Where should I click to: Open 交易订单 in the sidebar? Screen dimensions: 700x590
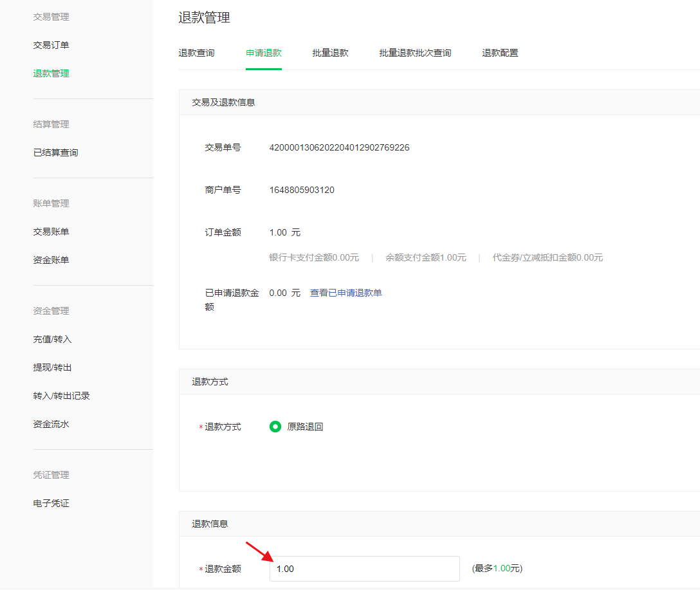51,45
